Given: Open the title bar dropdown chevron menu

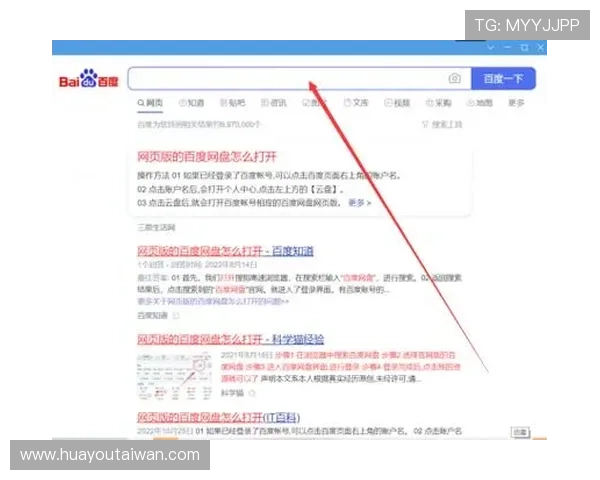Looking at the screenshot, I should (491, 47).
